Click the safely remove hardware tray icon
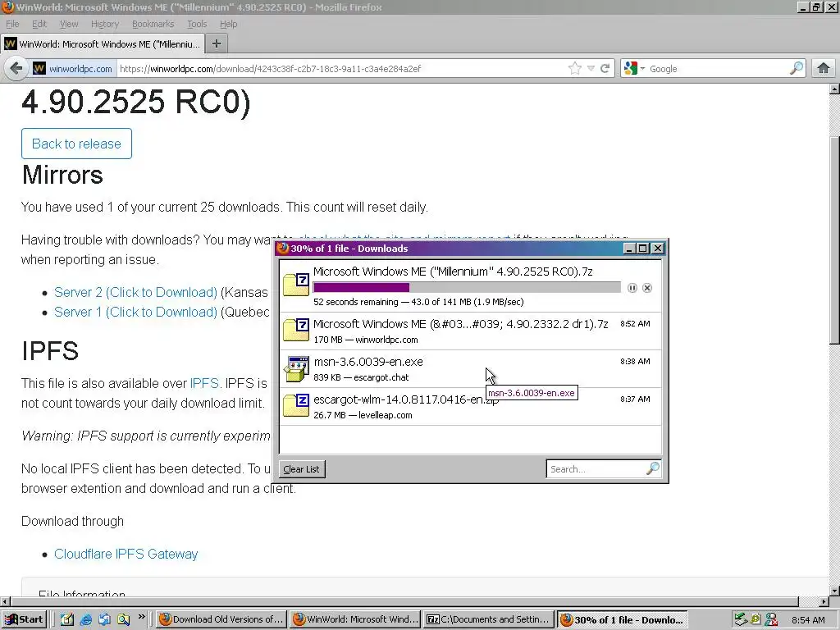Viewport: 840px width, 630px height. click(741, 619)
